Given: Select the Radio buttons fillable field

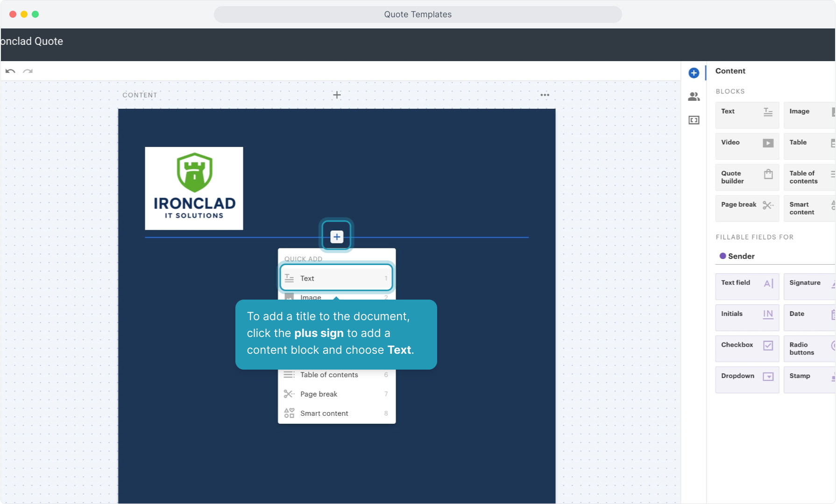Looking at the screenshot, I should 809,349.
